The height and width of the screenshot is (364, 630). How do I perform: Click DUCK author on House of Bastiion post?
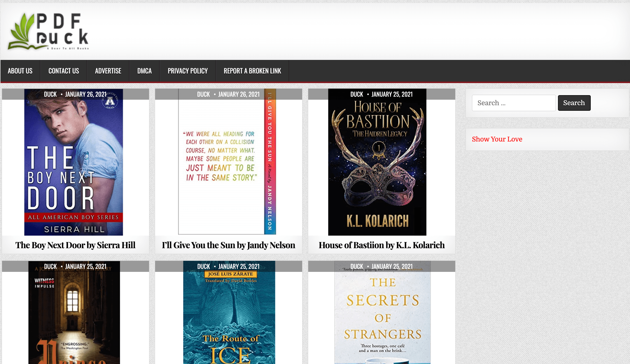357,94
